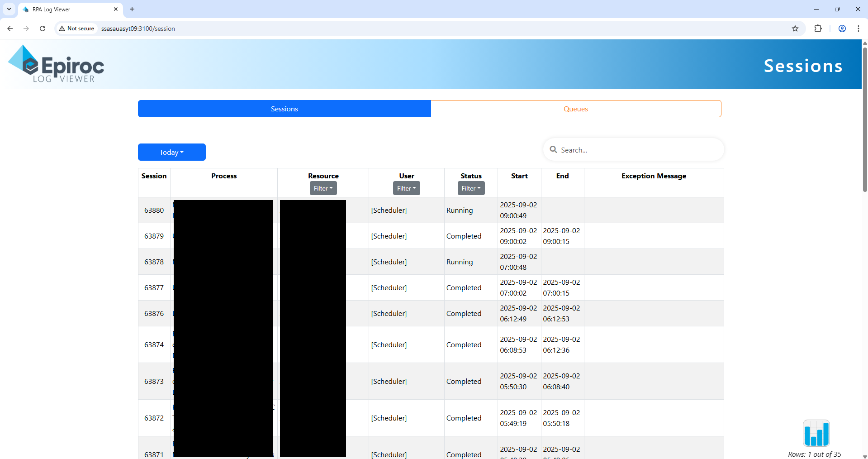Select the session 63880 row
The image size is (868, 459).
click(154, 210)
